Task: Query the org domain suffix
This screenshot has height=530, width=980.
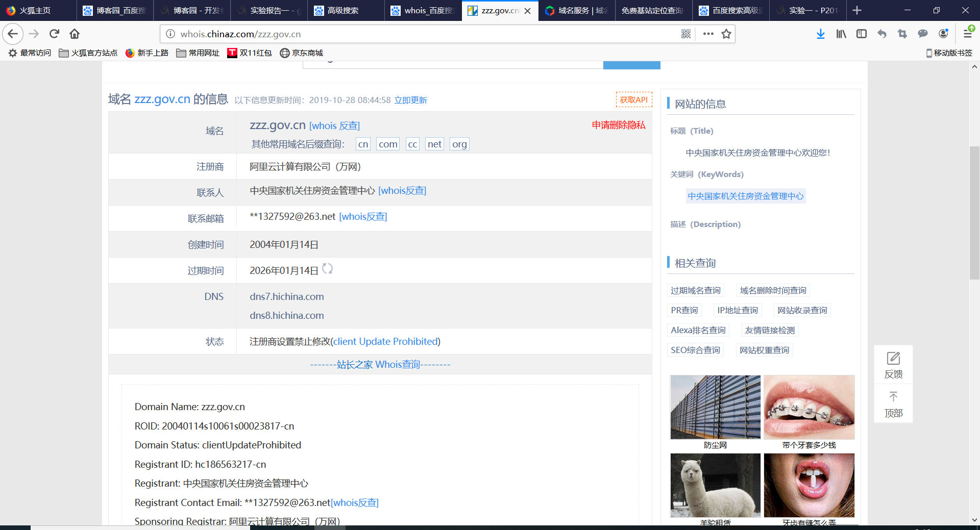Action: [459, 144]
